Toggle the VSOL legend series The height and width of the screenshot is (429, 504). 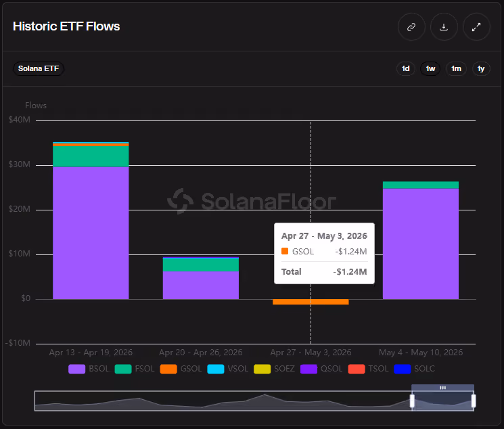[228, 369]
